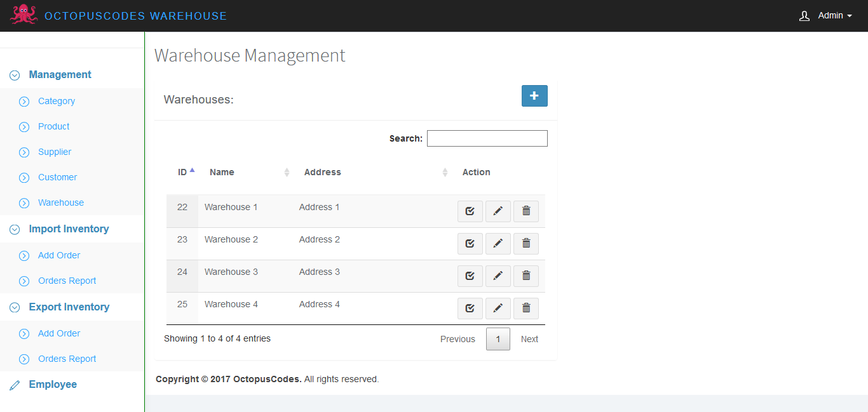This screenshot has height=412, width=868.
Task: Focus the Search input field
Action: click(487, 138)
